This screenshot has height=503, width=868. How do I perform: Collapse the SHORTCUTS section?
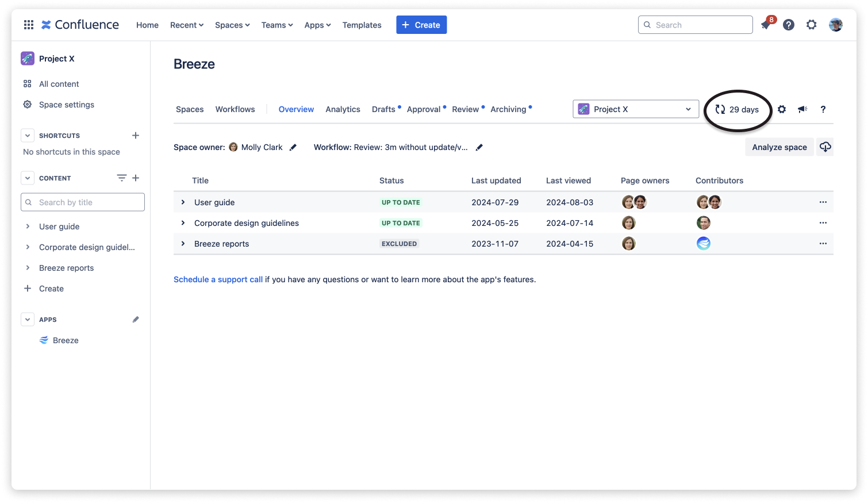(28, 136)
